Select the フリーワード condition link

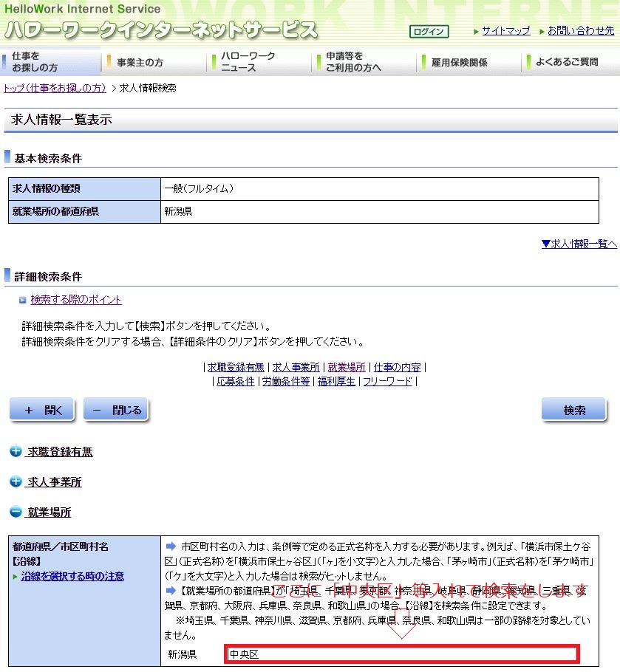(387, 382)
